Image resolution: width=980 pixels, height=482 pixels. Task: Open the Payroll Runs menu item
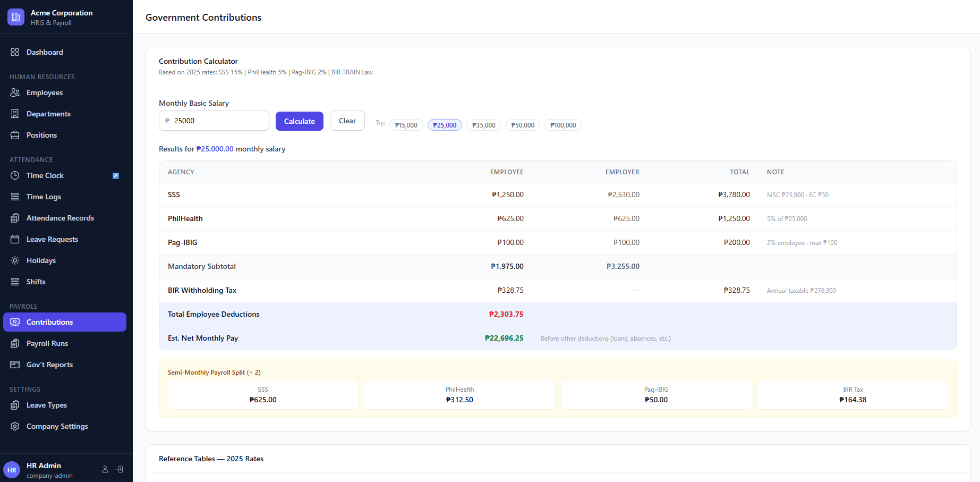47,343
